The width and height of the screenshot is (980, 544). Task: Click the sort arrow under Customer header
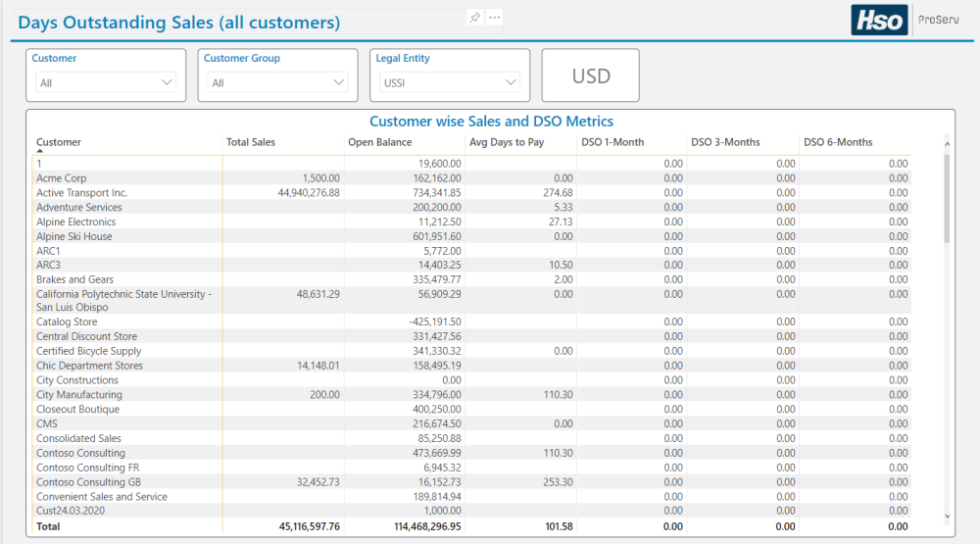[x=40, y=152]
